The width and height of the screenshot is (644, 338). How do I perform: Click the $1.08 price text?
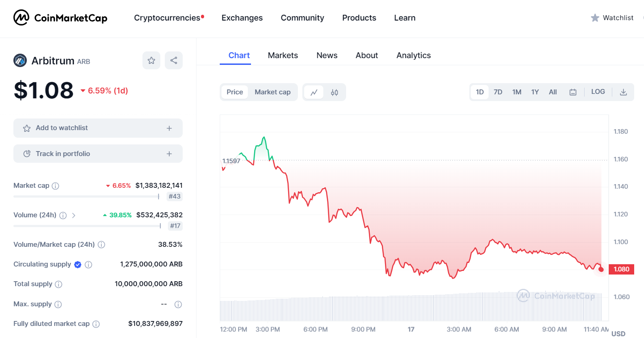pos(43,90)
